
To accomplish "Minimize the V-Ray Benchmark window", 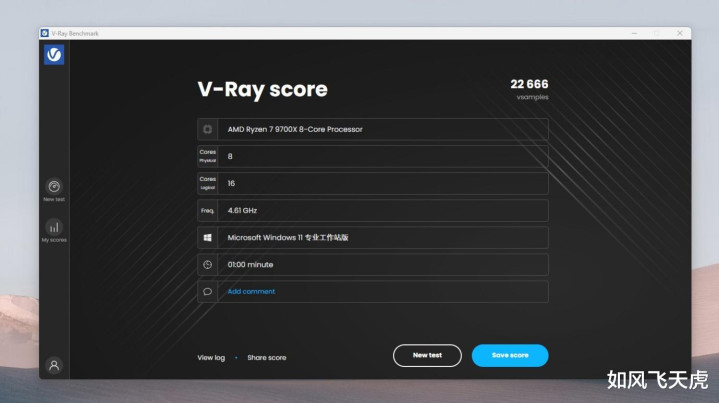I will pos(635,33).
